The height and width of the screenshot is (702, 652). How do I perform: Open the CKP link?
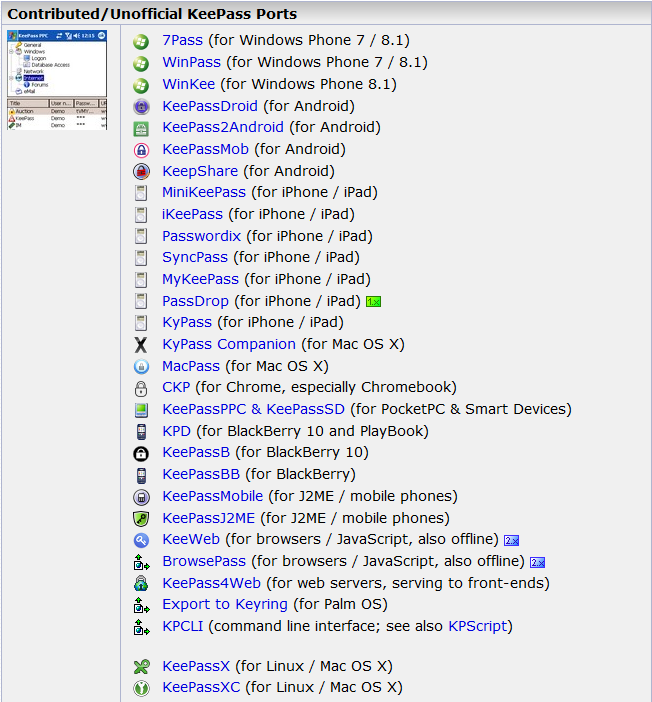point(176,387)
